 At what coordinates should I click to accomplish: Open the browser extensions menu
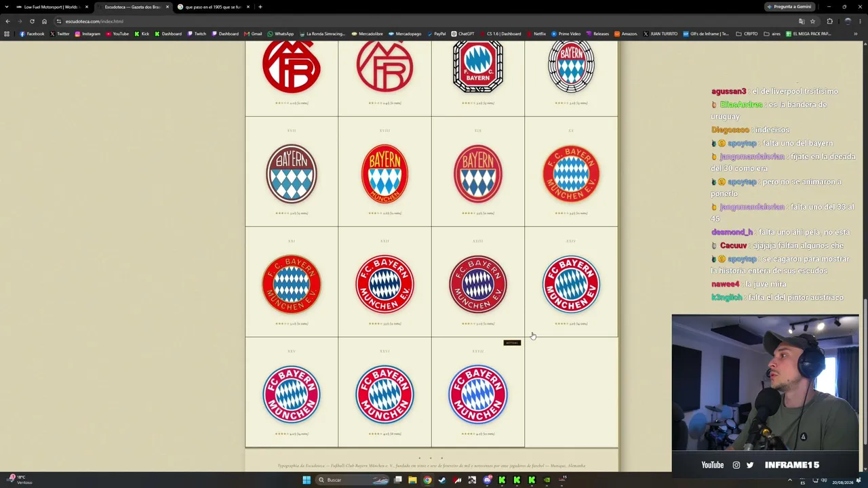829,21
